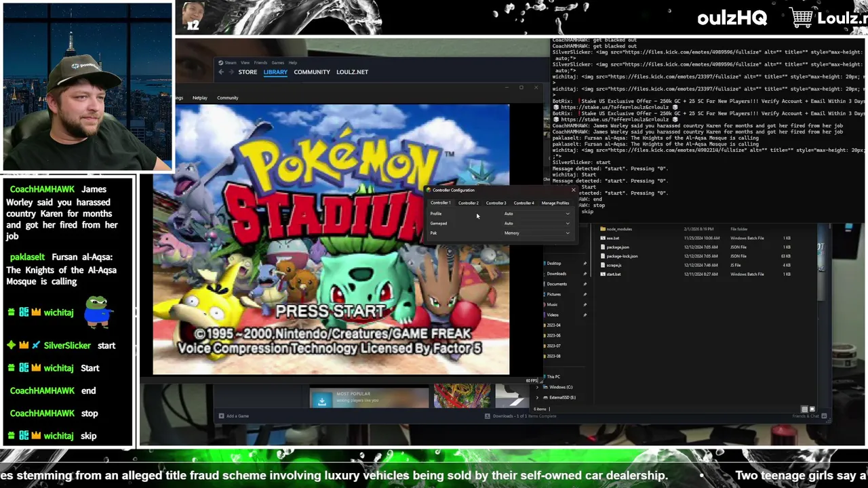Screen dimensions: 868x488
Task: Unpin Music using its pin icon
Action: pyautogui.click(x=585, y=304)
